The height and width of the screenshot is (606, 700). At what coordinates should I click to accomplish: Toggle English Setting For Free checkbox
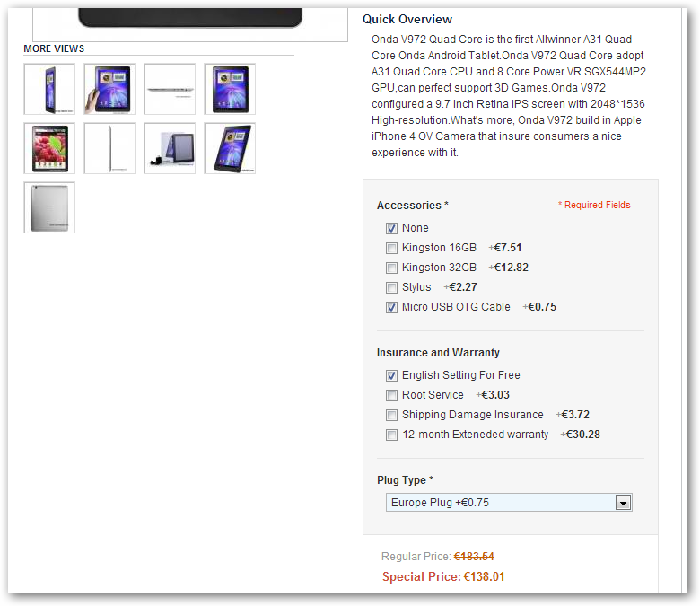(x=391, y=376)
